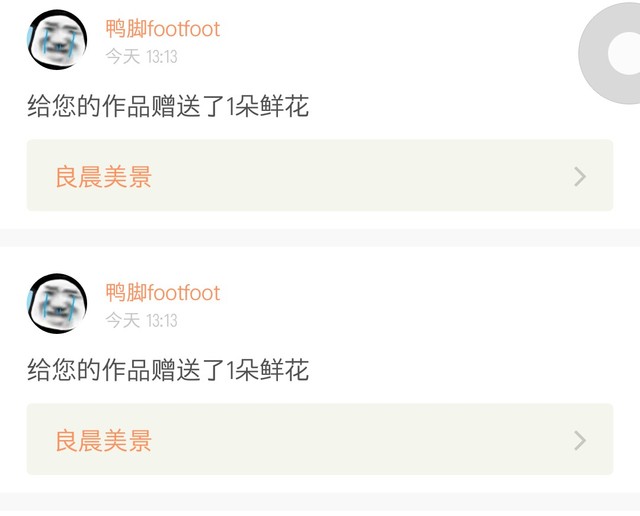Click the 今天 13:13 timestamp in the top notification
This screenshot has width=640, height=516.
coord(141,56)
